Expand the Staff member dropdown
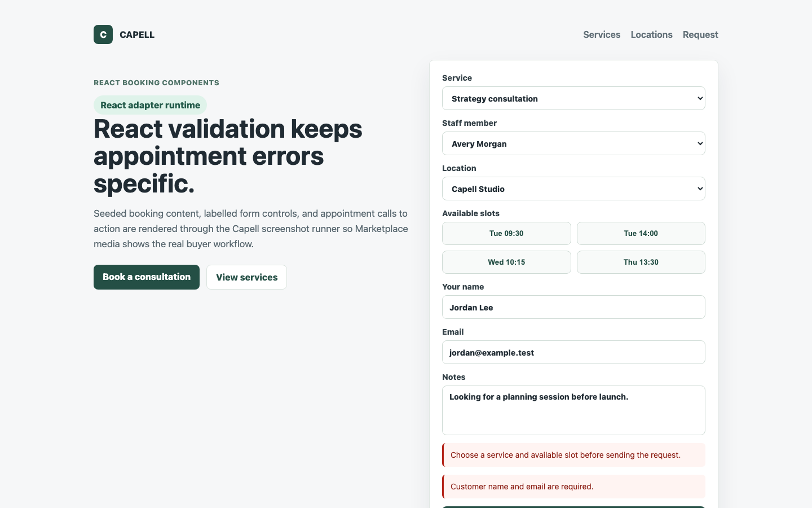The height and width of the screenshot is (508, 812). point(573,143)
